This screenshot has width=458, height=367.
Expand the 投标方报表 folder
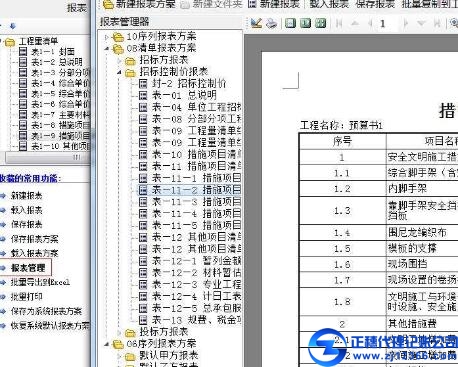pyautogui.click(x=119, y=332)
